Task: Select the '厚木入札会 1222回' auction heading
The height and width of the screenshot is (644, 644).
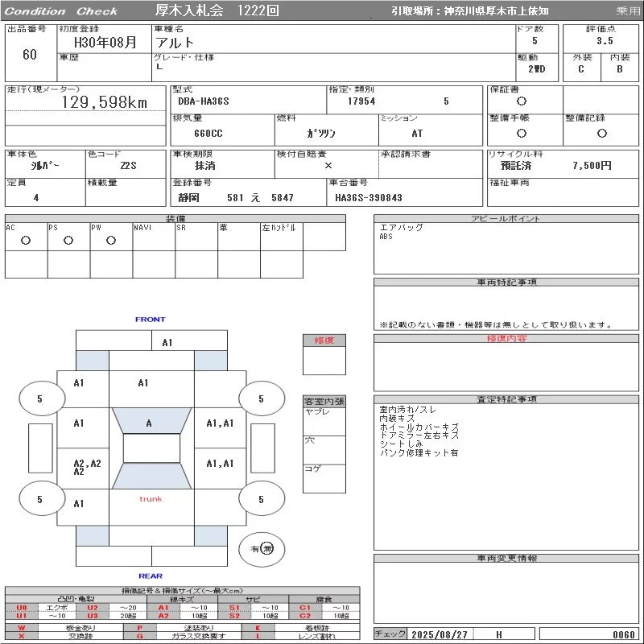Action: point(217,10)
